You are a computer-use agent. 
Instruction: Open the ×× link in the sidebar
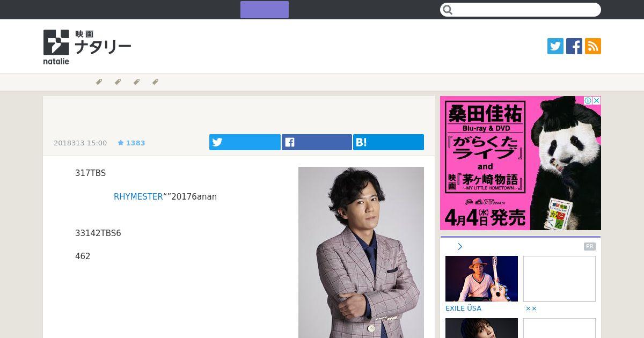coord(531,308)
